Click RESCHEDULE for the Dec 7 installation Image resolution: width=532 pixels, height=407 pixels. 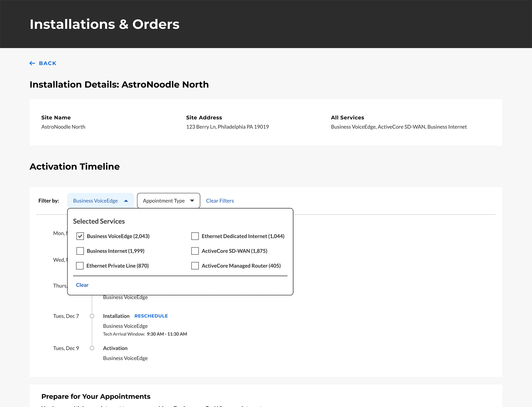click(151, 316)
